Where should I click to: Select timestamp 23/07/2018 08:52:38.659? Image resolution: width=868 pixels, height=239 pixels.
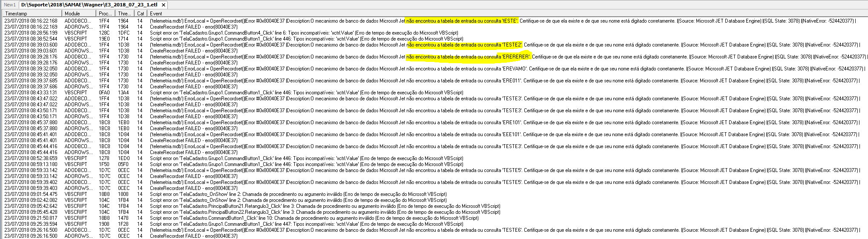click(x=31, y=158)
